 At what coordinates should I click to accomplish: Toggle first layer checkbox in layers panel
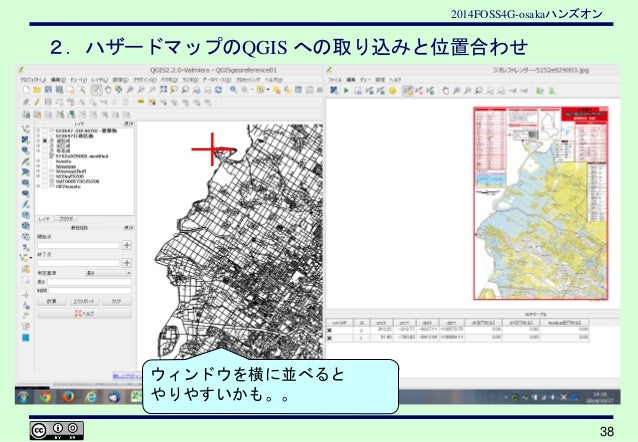click(x=45, y=131)
